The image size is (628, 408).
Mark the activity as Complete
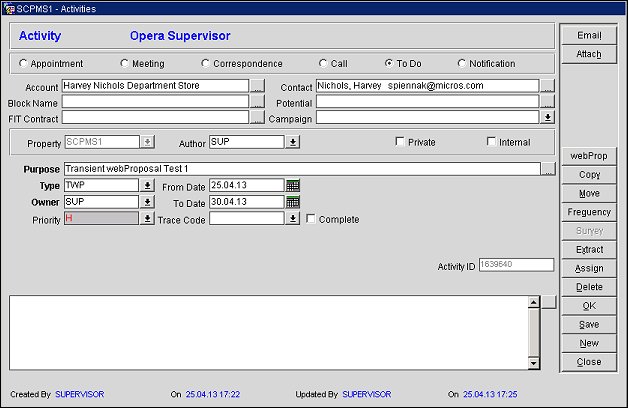[x=311, y=219]
